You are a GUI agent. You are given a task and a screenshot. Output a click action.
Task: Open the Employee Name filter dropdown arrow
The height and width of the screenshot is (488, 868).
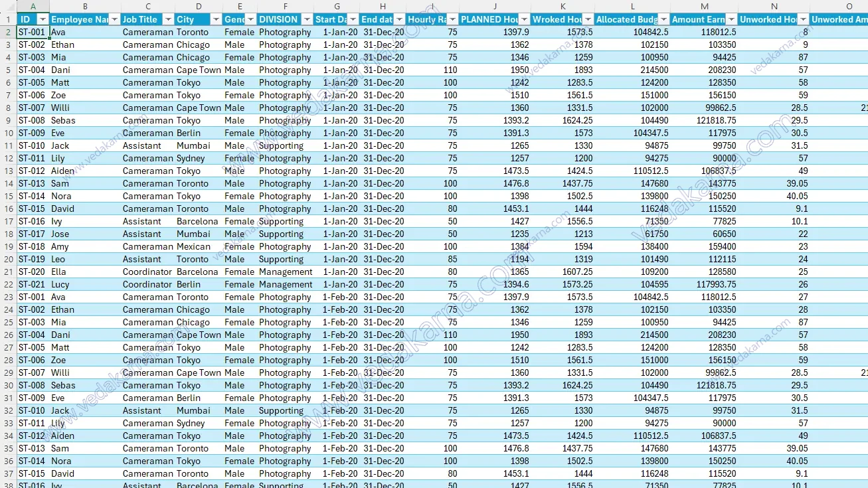[x=114, y=19]
